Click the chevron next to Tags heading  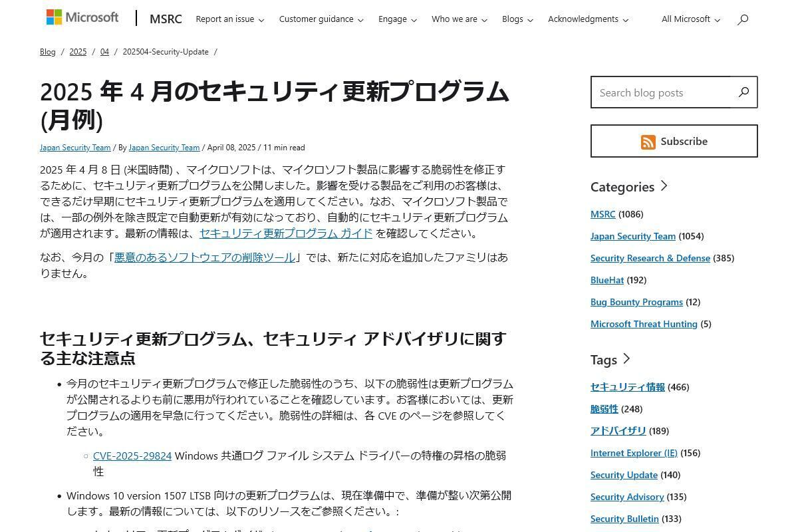point(626,359)
